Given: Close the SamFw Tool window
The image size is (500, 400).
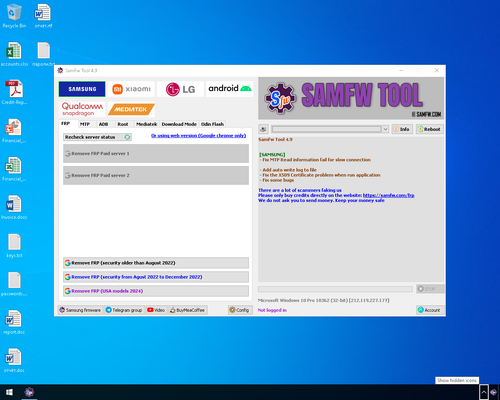Looking at the screenshot, I should coord(437,70).
